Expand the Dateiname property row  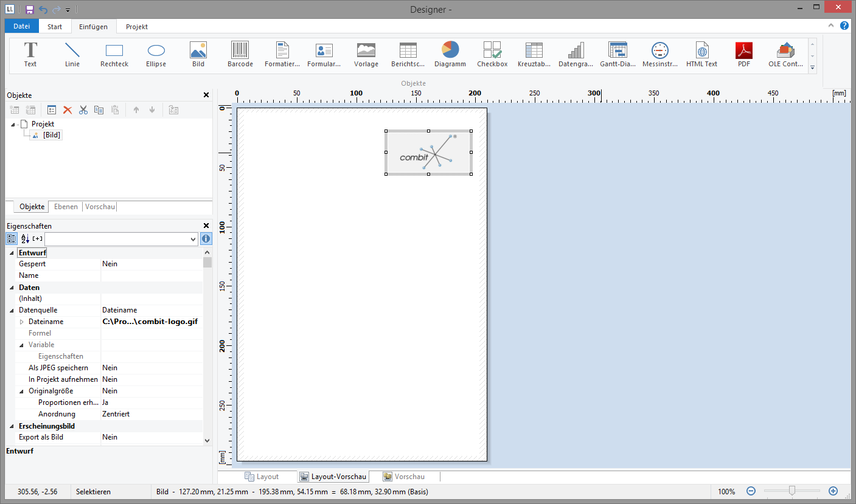tap(23, 322)
